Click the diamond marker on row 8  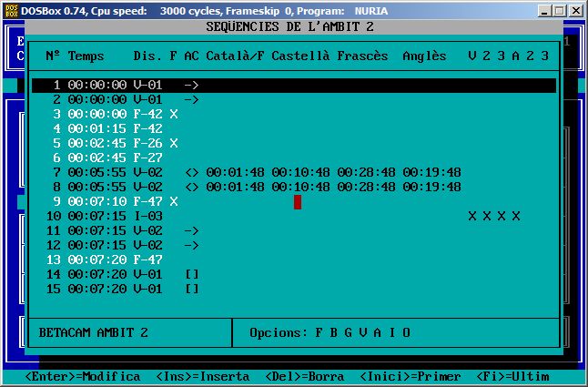(191, 187)
